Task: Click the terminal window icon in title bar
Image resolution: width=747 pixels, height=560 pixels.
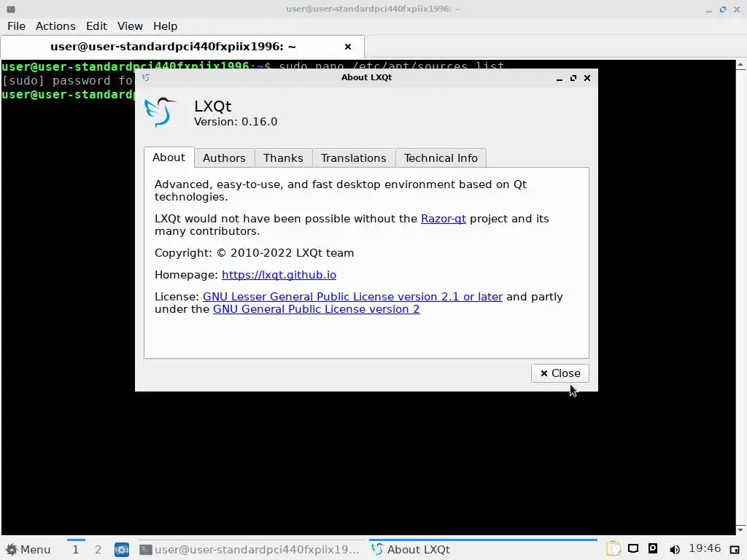Action: click(10, 9)
